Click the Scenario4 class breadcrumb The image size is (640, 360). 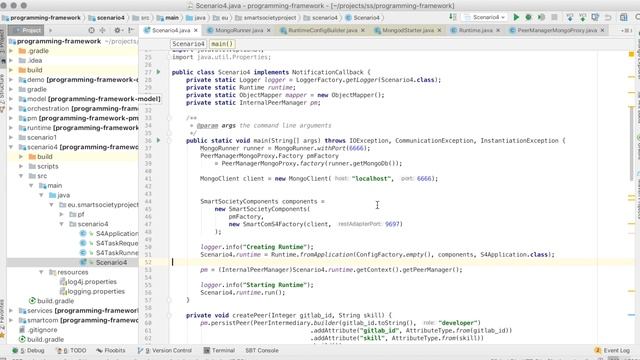coord(188,44)
